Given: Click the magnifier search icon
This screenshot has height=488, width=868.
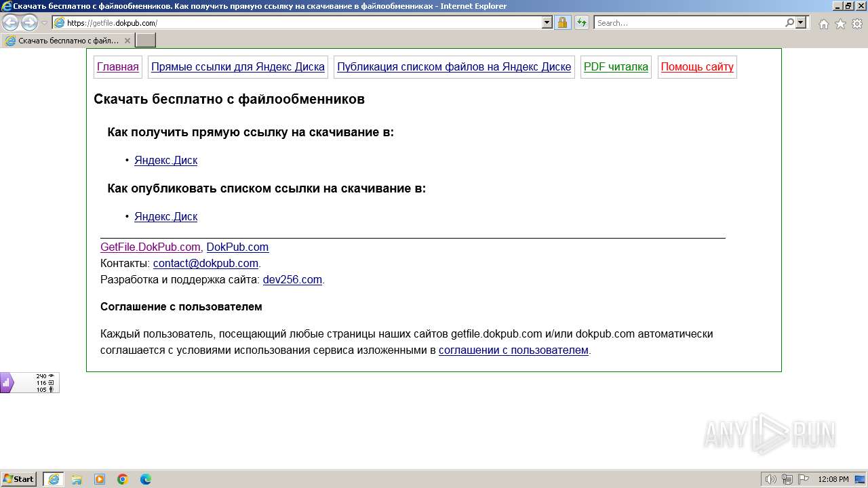Looking at the screenshot, I should pos(789,22).
